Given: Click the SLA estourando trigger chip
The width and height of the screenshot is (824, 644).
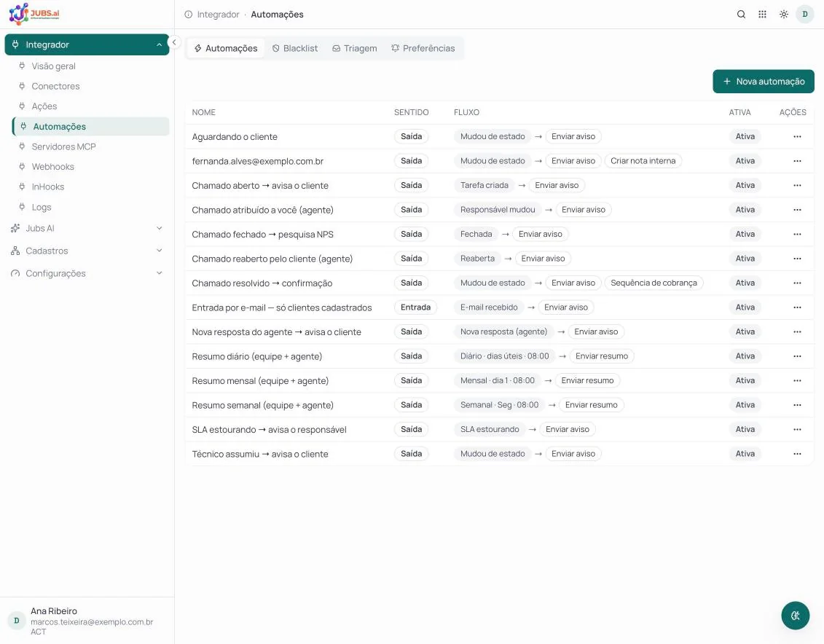Looking at the screenshot, I should 490,430.
